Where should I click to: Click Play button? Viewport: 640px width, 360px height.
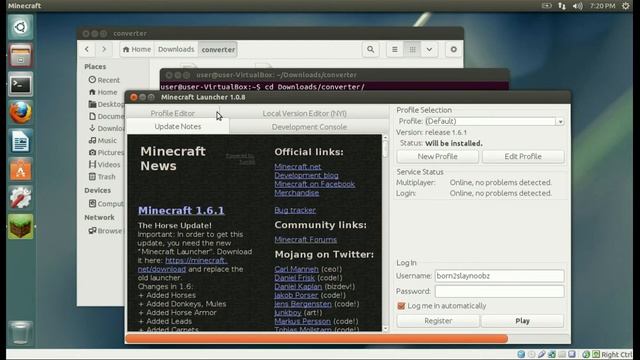[x=522, y=321]
